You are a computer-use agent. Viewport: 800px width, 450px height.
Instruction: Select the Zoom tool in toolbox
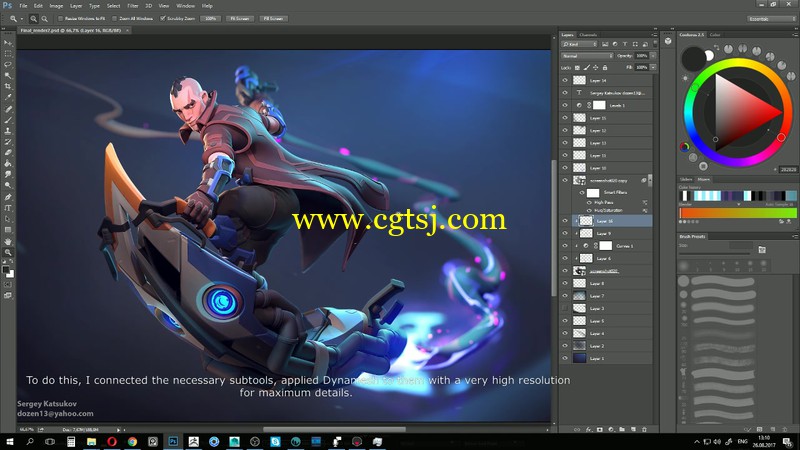[x=8, y=252]
